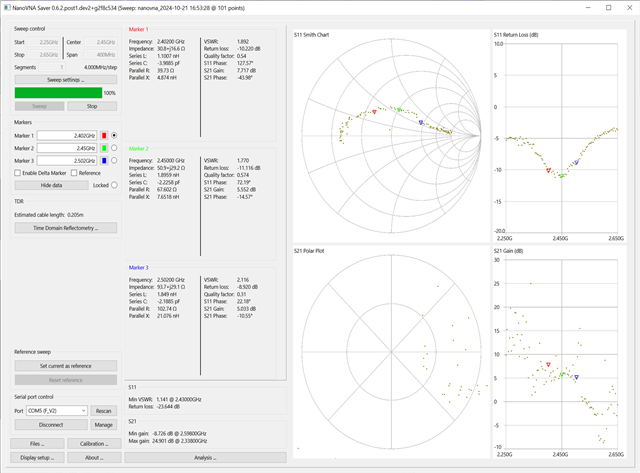Image resolution: width=640 pixels, height=473 pixels.
Task: Open the About dialog
Action: 94,457
